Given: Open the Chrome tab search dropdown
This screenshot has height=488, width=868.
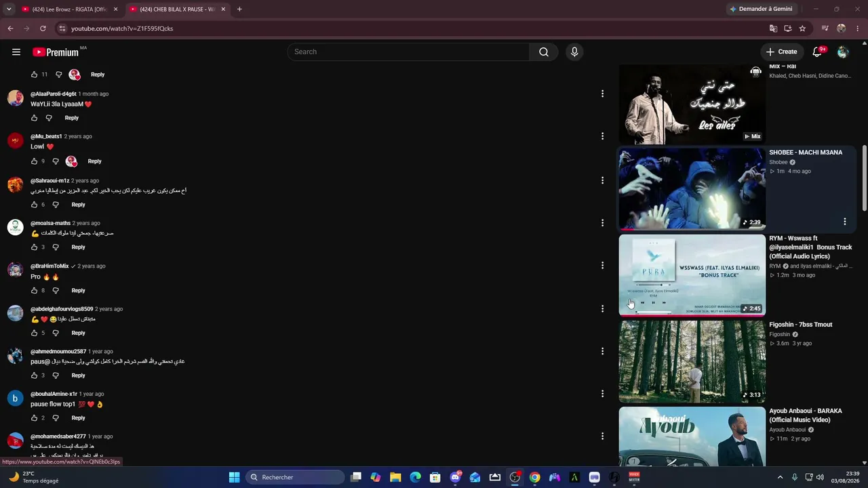Looking at the screenshot, I should (x=9, y=9).
